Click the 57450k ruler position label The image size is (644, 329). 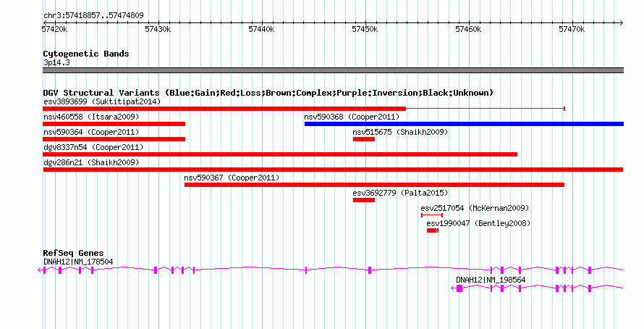click(365, 29)
